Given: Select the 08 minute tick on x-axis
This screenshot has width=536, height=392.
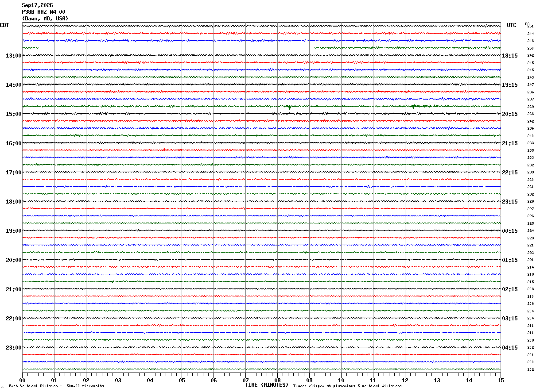Looking at the screenshot, I should click(277, 380).
